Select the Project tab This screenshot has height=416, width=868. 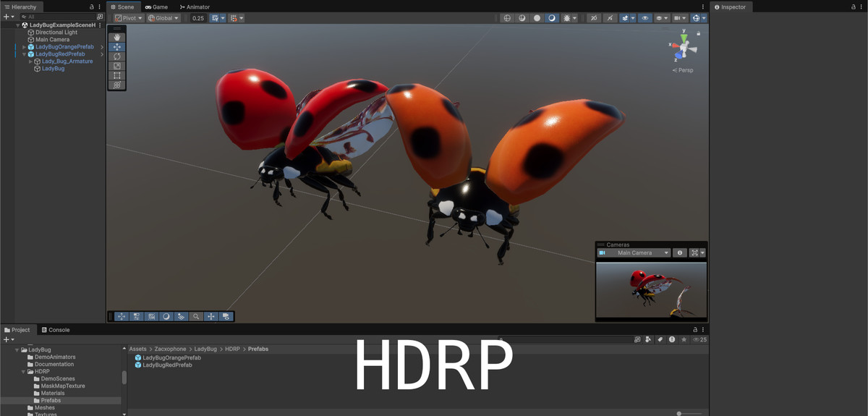coord(17,330)
